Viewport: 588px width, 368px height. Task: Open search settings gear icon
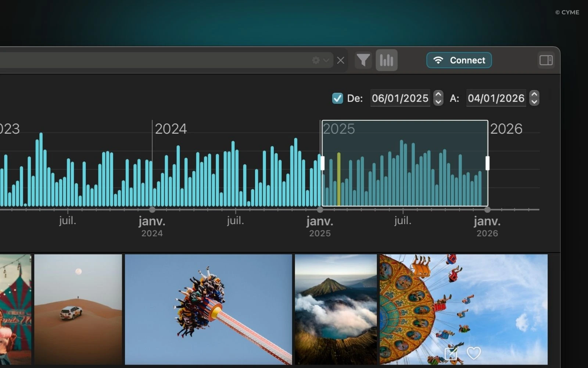point(316,60)
